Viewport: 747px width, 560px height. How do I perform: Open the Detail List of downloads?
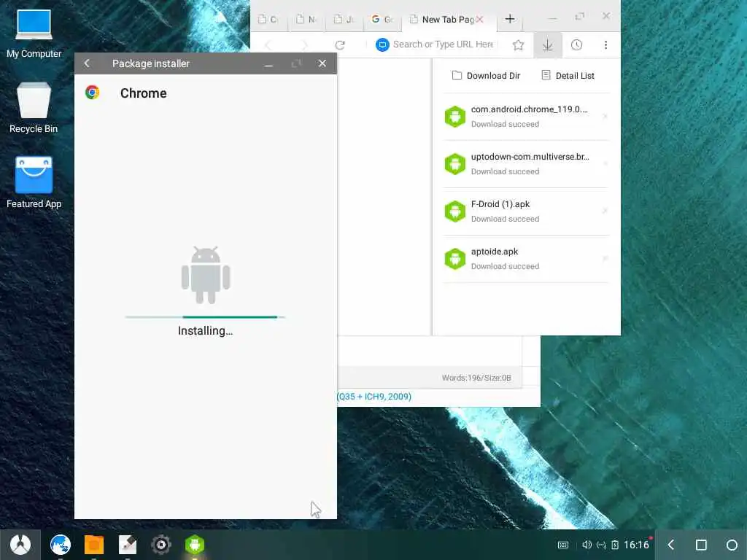point(568,75)
